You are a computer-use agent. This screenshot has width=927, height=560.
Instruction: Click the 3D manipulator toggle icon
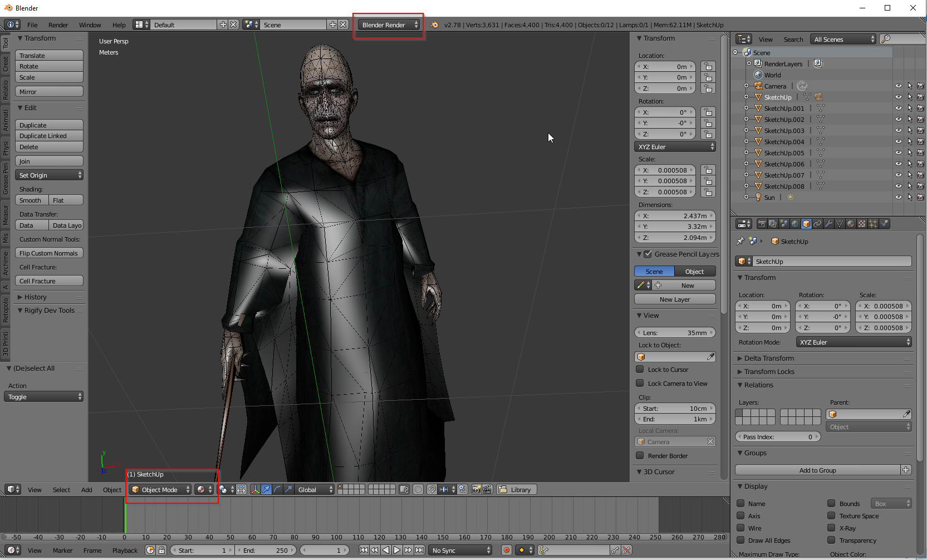pyautogui.click(x=256, y=489)
